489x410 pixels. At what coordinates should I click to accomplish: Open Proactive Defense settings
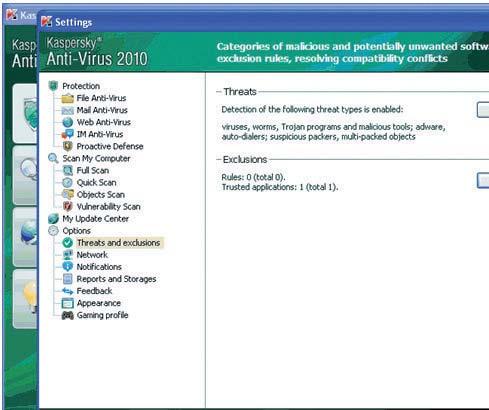tap(110, 146)
